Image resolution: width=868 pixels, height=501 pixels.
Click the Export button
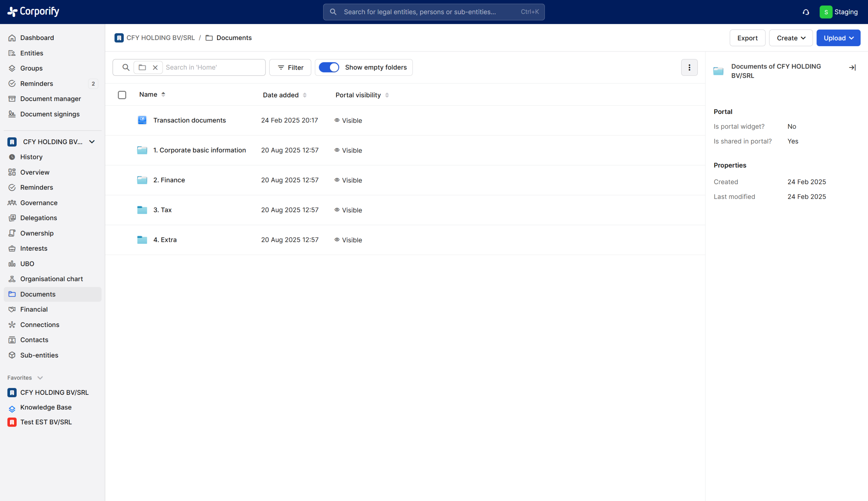747,38
